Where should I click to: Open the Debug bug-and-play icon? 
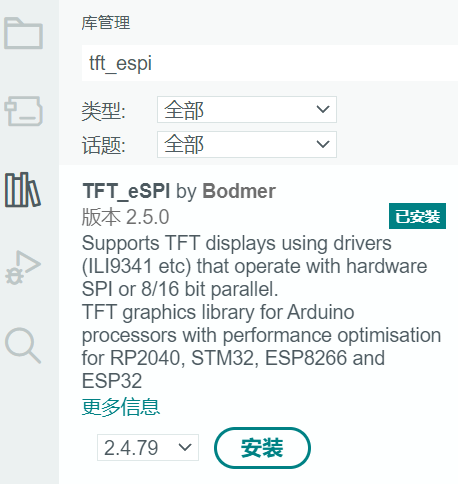click(23, 267)
